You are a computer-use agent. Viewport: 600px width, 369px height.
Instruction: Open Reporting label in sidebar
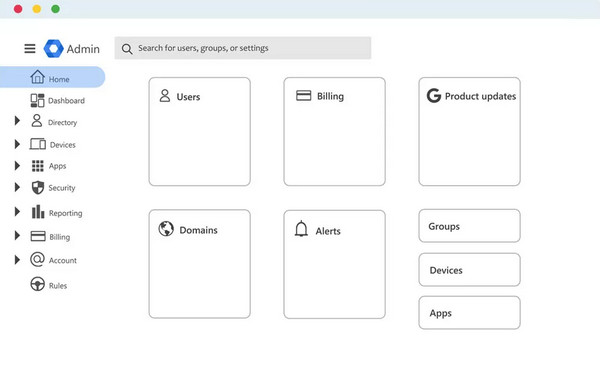coord(65,213)
